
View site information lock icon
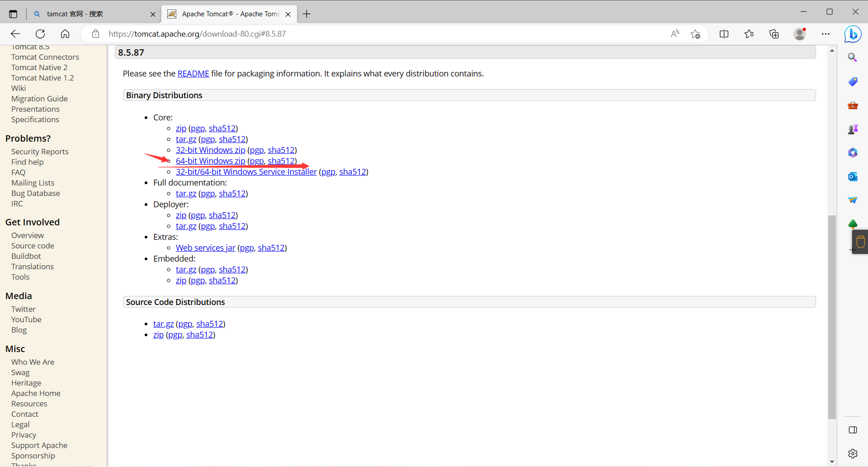click(95, 34)
